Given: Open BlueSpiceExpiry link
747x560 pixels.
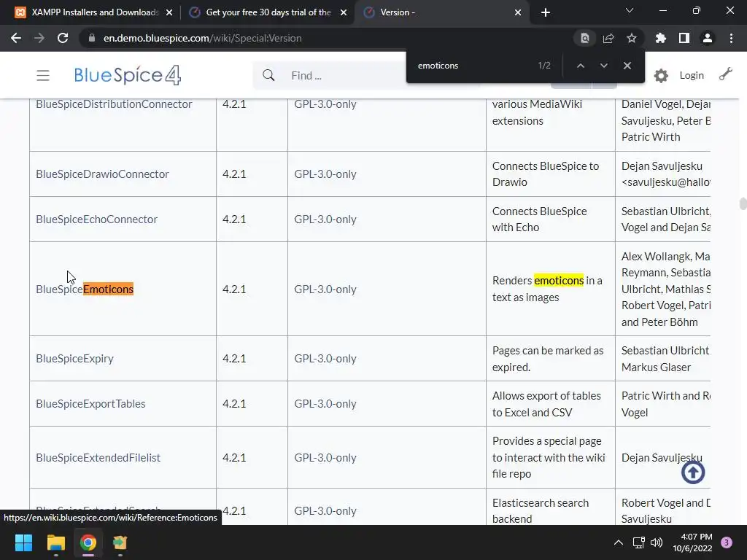Looking at the screenshot, I should pos(75,359).
